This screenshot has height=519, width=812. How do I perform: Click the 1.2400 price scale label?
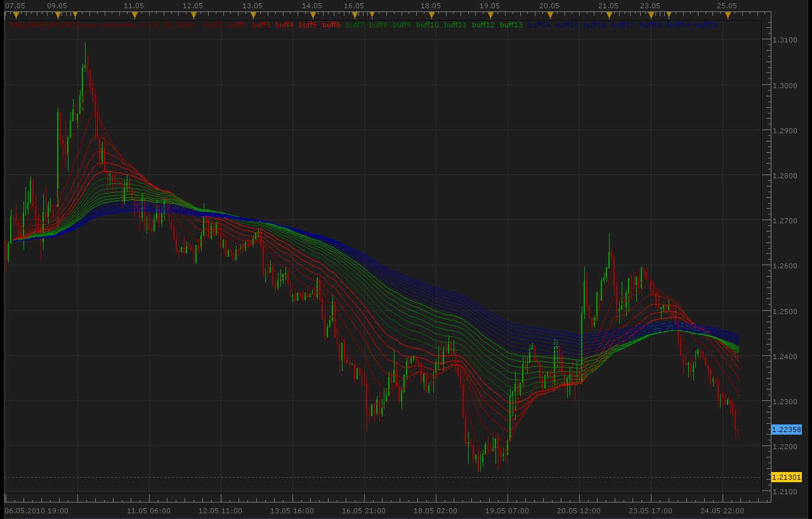[785, 356]
